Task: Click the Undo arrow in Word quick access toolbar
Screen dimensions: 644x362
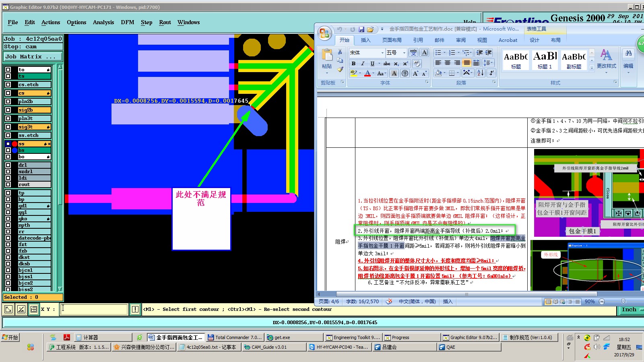Action: click(340, 29)
